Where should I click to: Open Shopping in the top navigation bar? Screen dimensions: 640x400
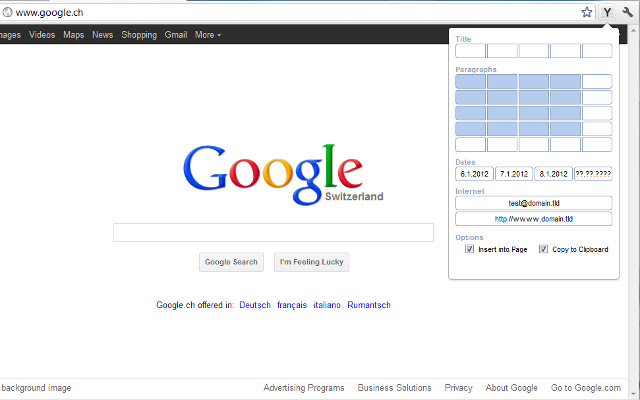[x=139, y=35]
